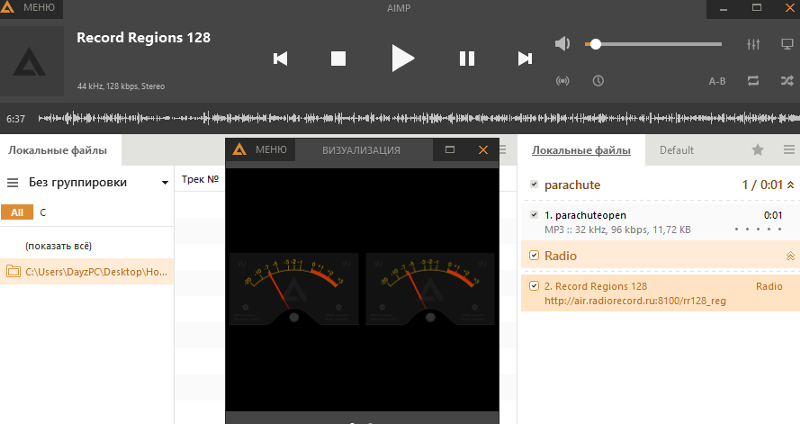
Task: Click the left VU meter
Action: pyautogui.click(x=294, y=289)
